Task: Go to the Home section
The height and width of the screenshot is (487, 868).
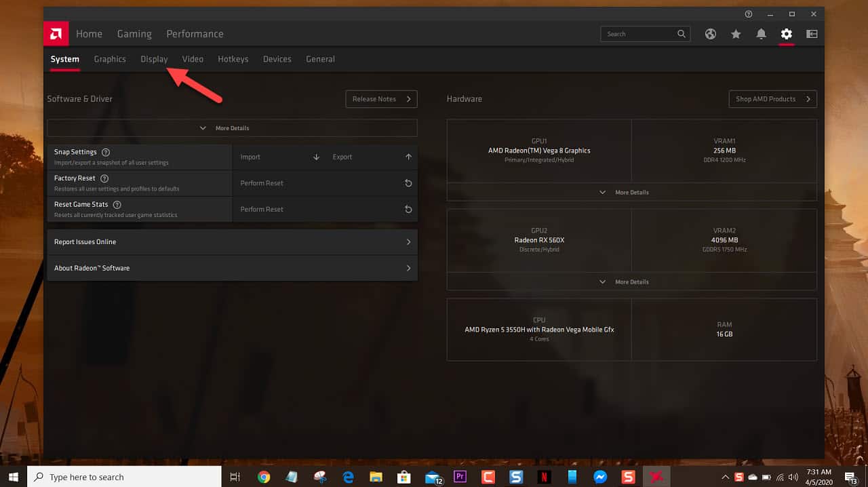Action: point(89,34)
